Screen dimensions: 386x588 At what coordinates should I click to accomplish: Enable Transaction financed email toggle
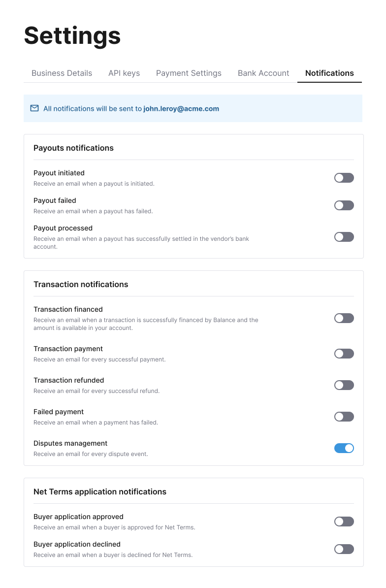point(344,318)
